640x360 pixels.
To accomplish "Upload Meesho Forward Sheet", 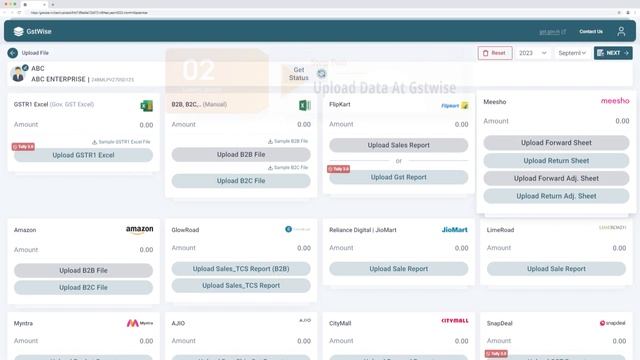I will coord(556,143).
